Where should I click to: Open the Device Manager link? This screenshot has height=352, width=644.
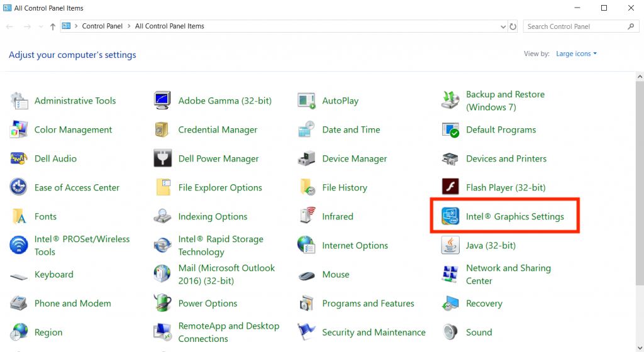point(355,159)
